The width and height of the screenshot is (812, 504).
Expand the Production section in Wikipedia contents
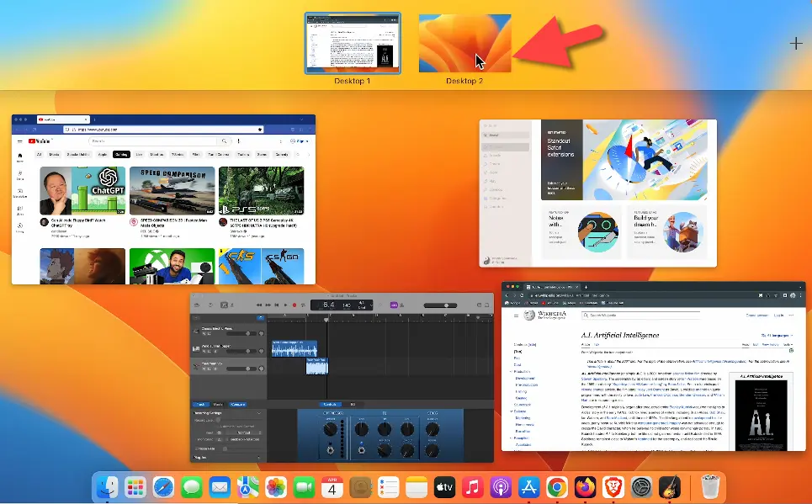(x=511, y=371)
